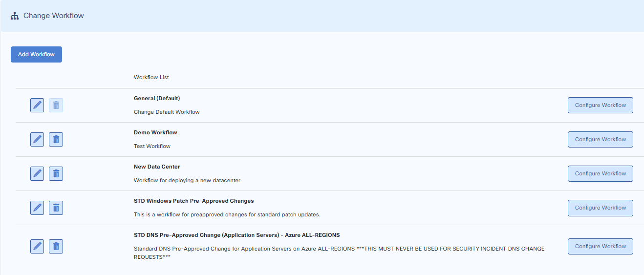Click the Change Workflow hierarchy icon
The height and width of the screenshot is (275, 644).
coord(15,16)
